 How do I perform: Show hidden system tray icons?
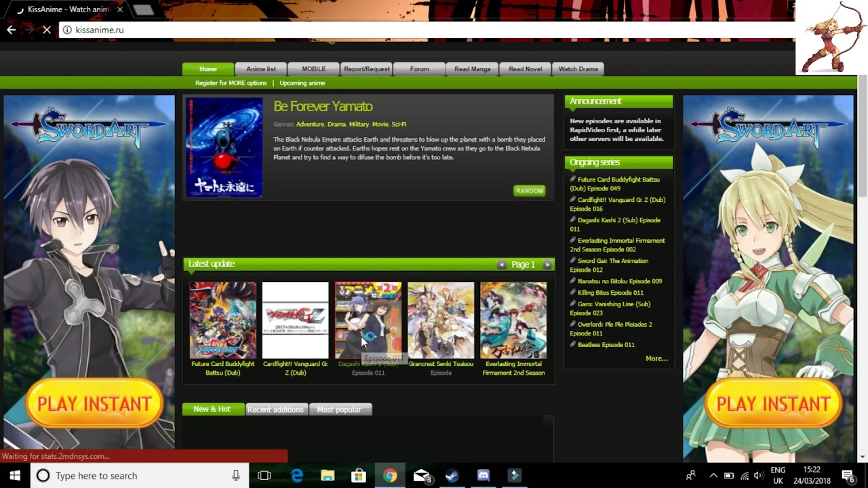tap(713, 476)
